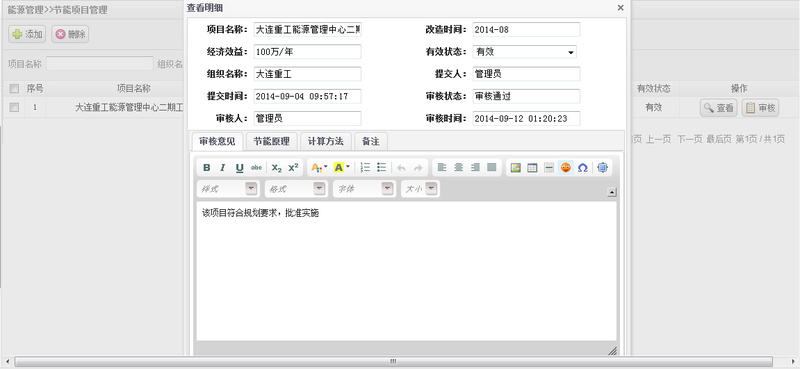The image size is (800, 369).
Task: Insert numbered list
Action: (x=365, y=167)
